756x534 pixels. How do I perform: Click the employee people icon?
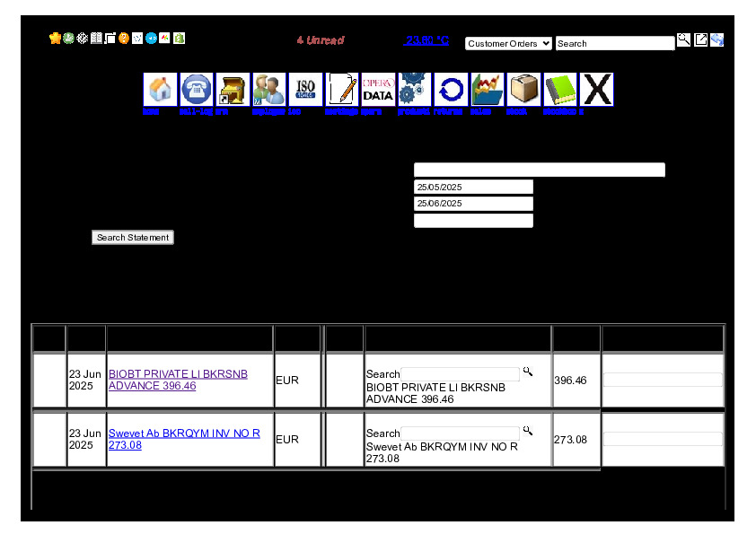point(268,90)
